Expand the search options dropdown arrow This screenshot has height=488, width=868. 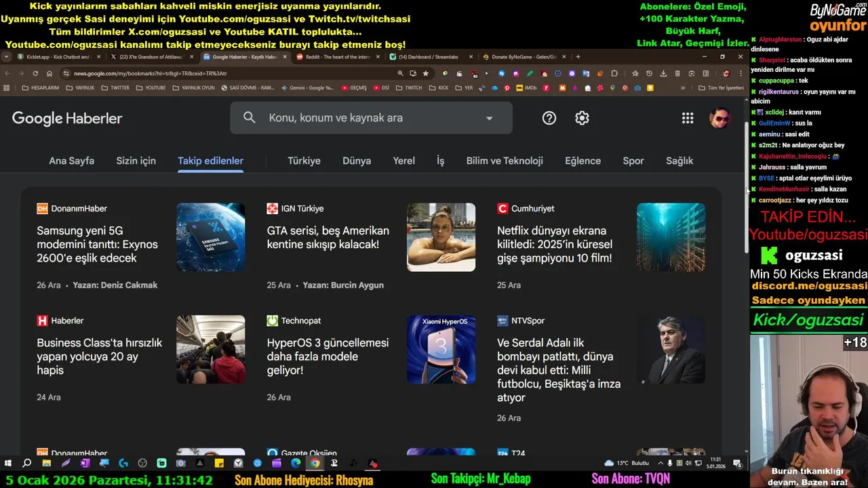[x=489, y=118]
